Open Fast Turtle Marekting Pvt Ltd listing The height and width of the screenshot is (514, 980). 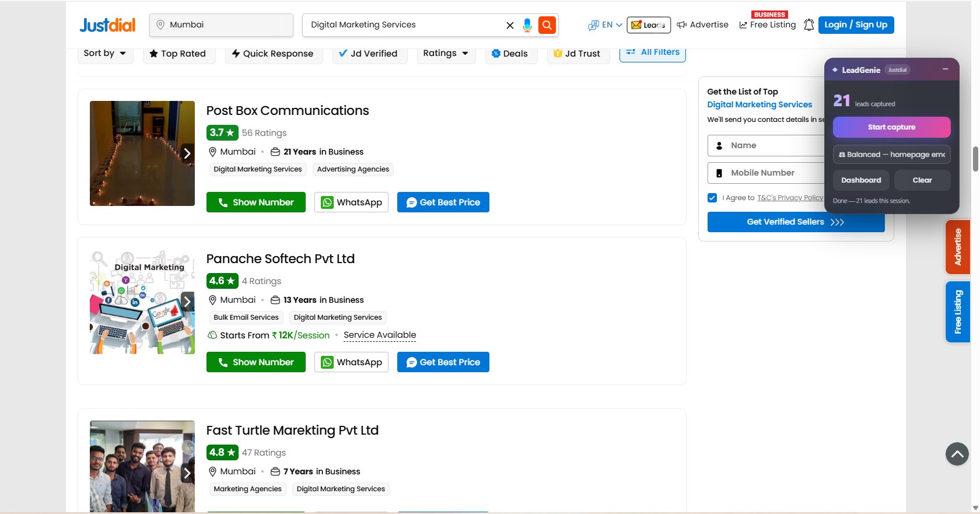tap(292, 431)
